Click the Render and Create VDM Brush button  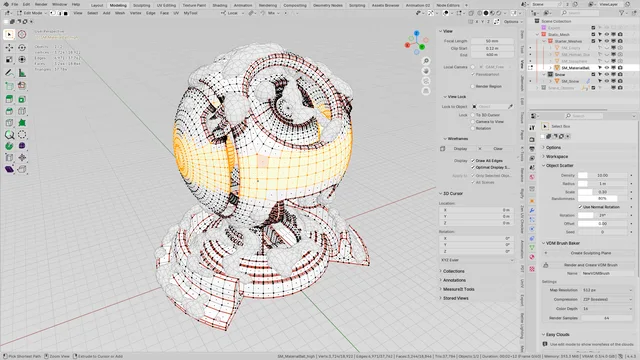coord(591,265)
